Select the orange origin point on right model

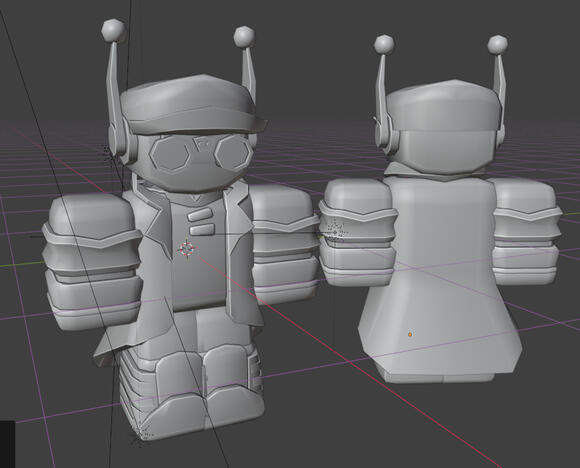pyautogui.click(x=410, y=334)
